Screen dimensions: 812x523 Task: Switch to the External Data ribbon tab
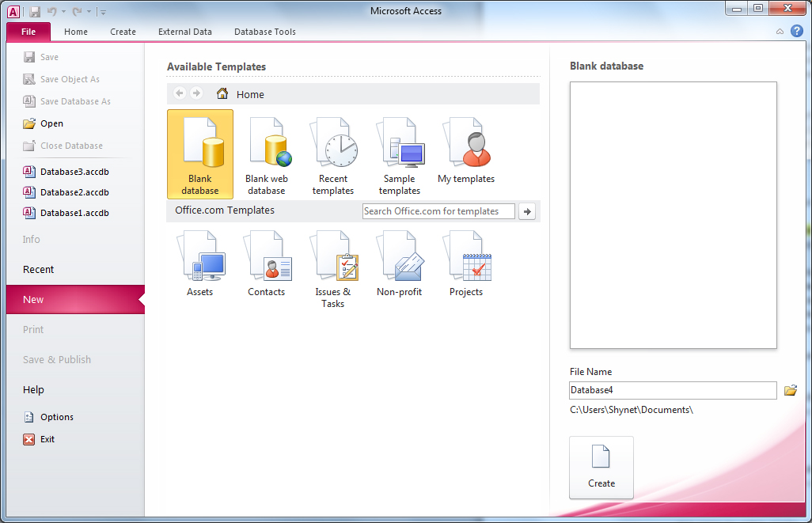(x=185, y=32)
